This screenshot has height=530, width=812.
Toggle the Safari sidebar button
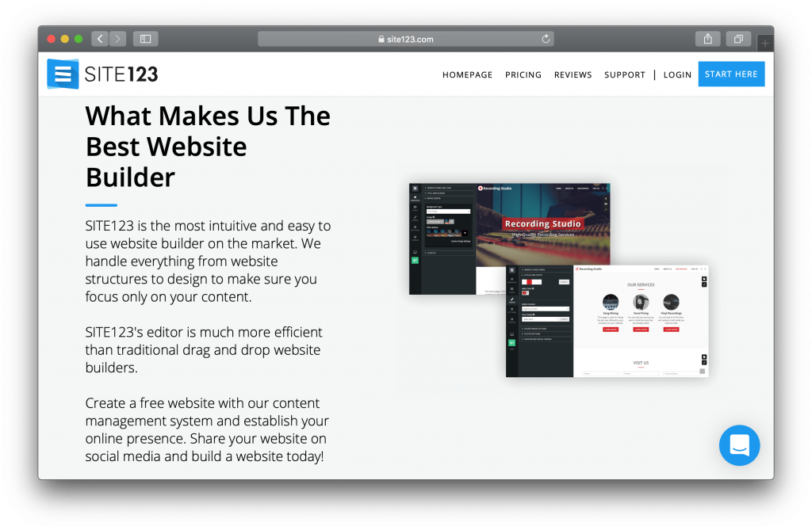pos(146,39)
